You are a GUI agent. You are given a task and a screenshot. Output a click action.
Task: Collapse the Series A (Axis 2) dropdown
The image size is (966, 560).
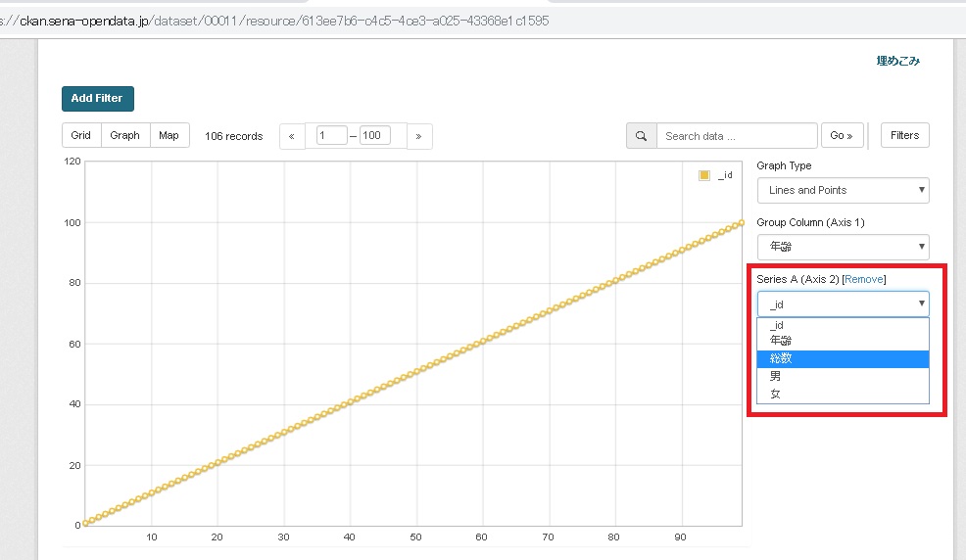[843, 304]
